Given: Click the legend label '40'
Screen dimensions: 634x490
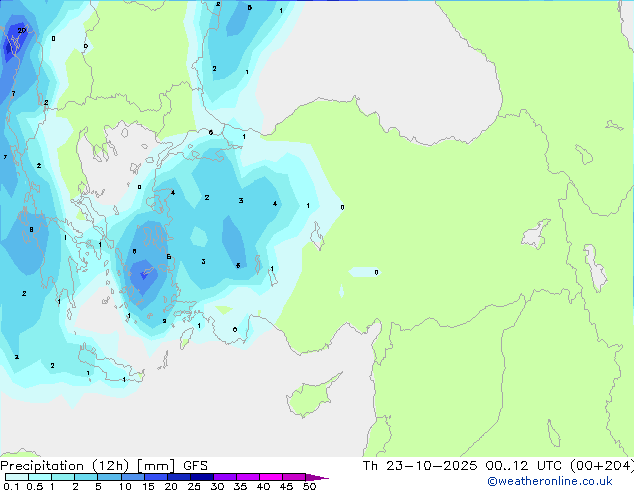Looking at the screenshot, I should pos(263,486).
